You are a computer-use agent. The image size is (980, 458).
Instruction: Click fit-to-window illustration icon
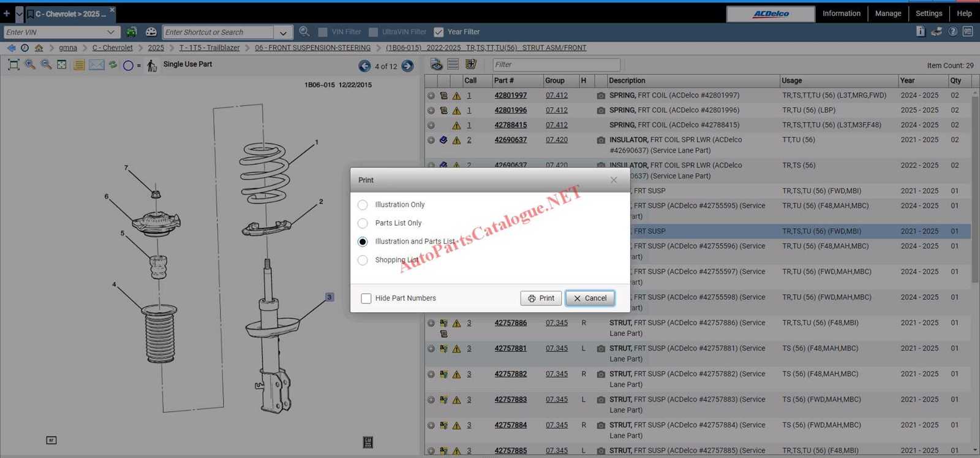pos(13,64)
